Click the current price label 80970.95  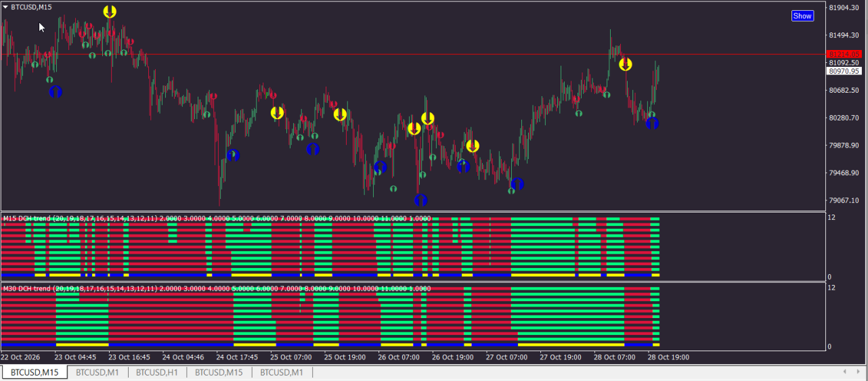844,70
